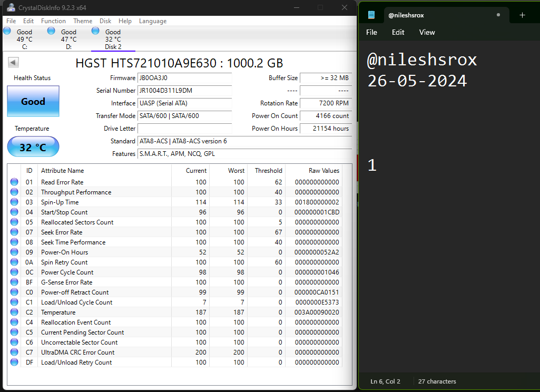This screenshot has width=540, height=392.
Task: Select the C: drive status orb
Action: tap(7, 31)
